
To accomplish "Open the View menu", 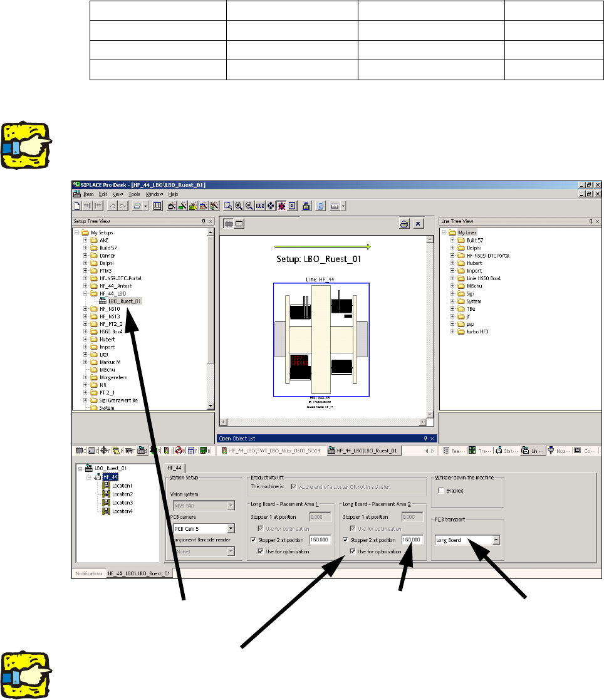I will click(x=118, y=194).
